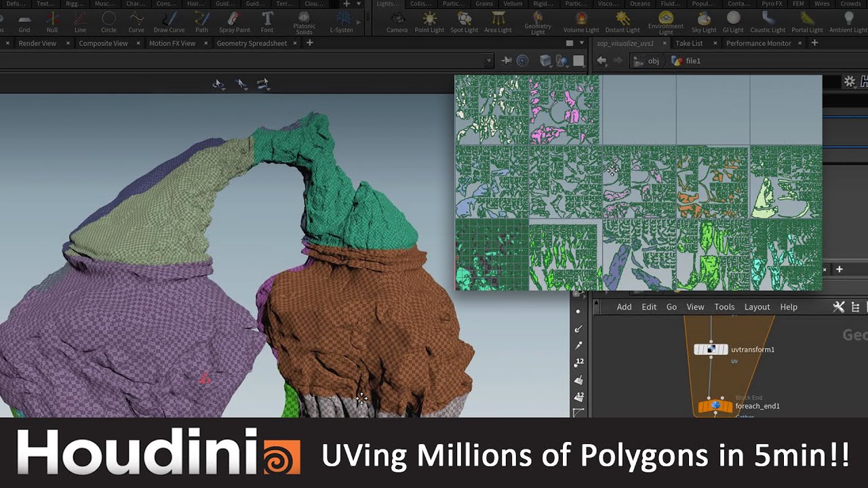868x488 pixels.
Task: Open the select-mode arrow tool dropdown
Action: pos(218,84)
